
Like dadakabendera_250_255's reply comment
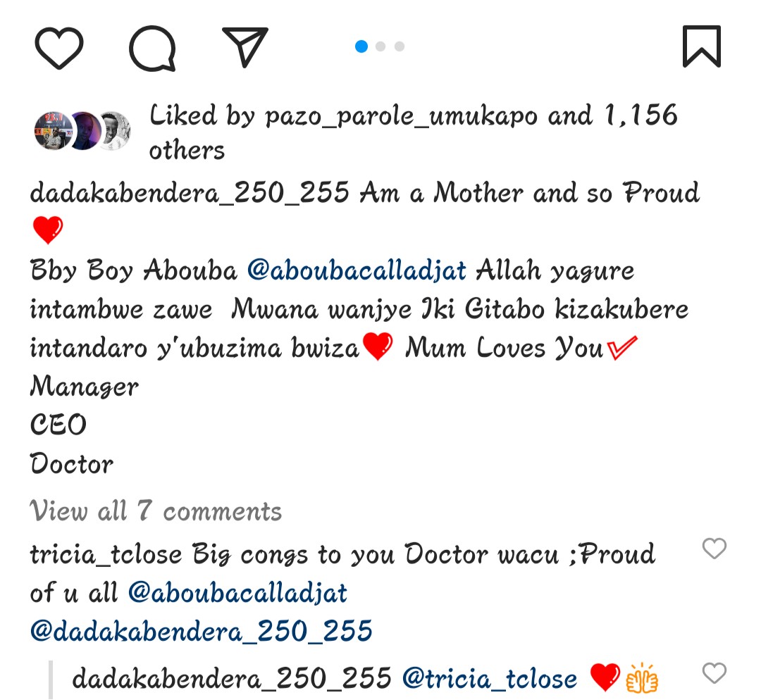tap(714, 674)
